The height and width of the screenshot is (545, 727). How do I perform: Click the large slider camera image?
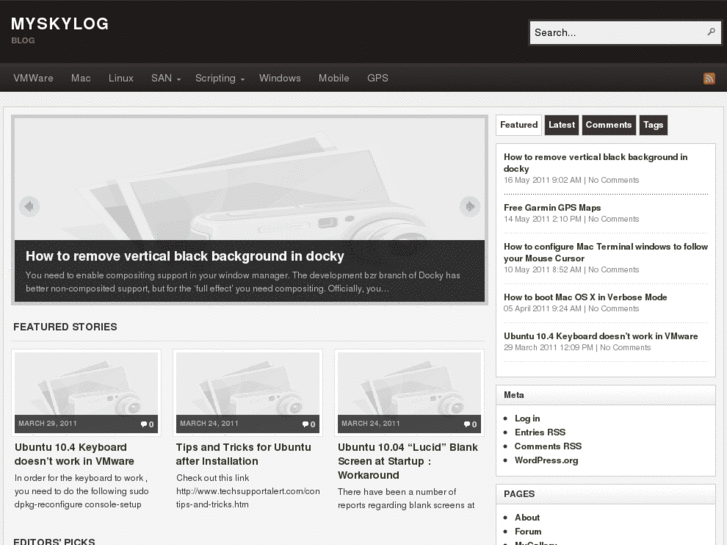tap(249, 179)
